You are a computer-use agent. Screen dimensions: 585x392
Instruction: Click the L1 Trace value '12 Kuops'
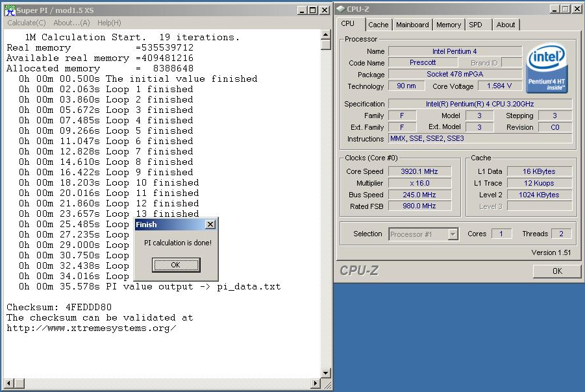coord(539,183)
